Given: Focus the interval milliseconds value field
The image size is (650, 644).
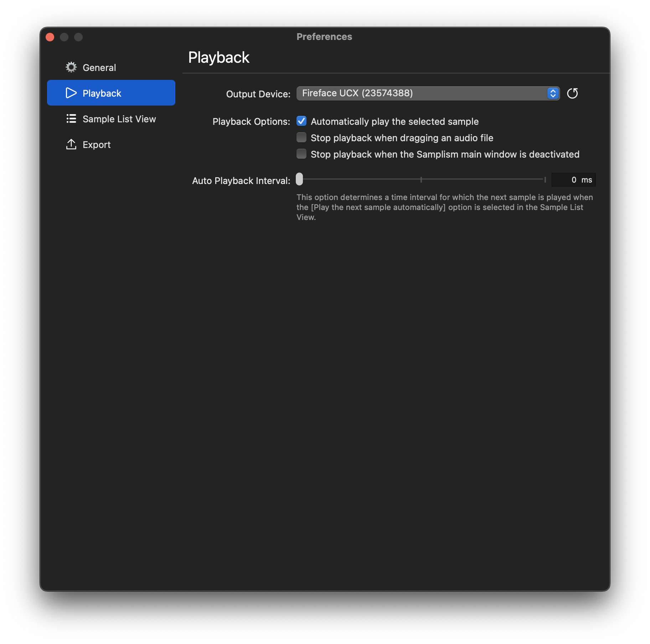Looking at the screenshot, I should (x=568, y=180).
